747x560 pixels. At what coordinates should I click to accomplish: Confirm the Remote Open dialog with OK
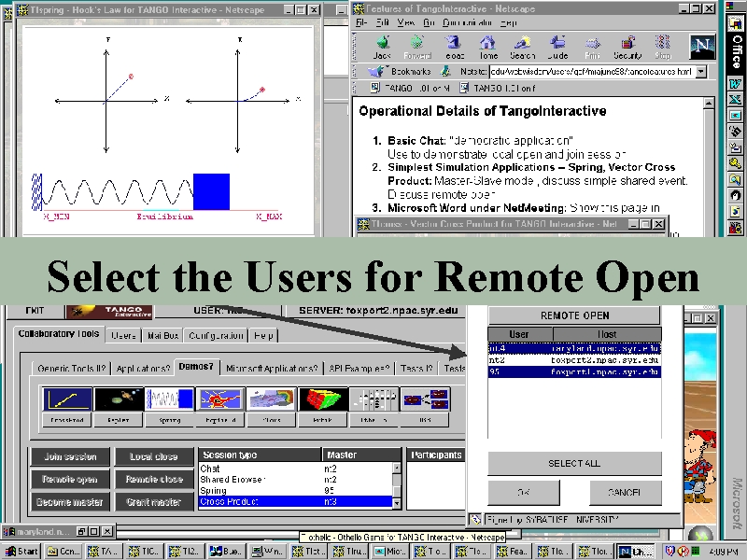click(524, 493)
